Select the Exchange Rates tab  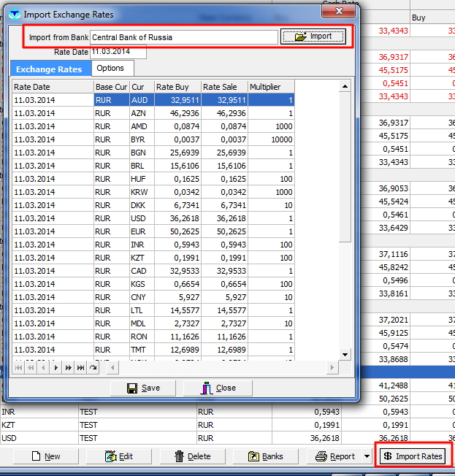pyautogui.click(x=49, y=69)
